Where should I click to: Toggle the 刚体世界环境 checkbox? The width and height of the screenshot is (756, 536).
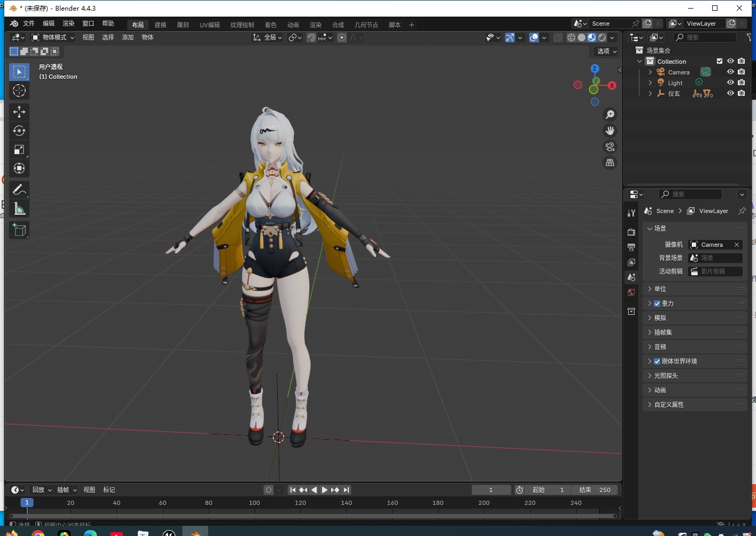coord(657,361)
